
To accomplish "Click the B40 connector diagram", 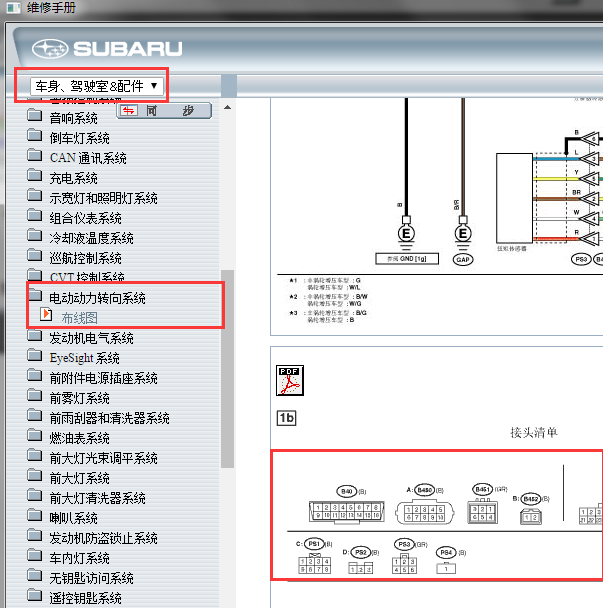I will point(347,512).
